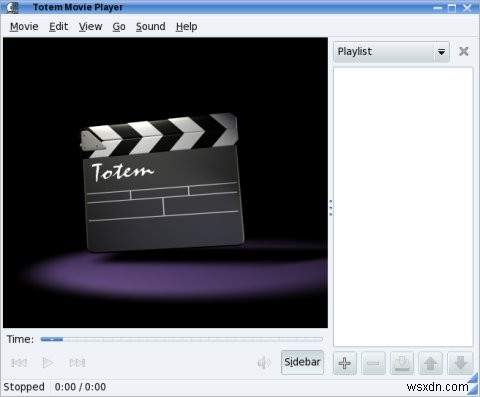Toggle the Sidebar button
The width and height of the screenshot is (480, 397).
[302, 362]
